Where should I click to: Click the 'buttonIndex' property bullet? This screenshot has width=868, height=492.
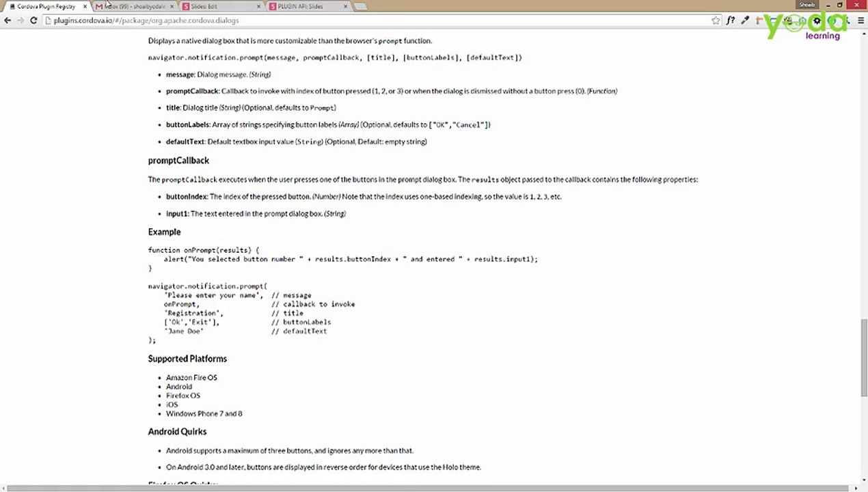[364, 197]
